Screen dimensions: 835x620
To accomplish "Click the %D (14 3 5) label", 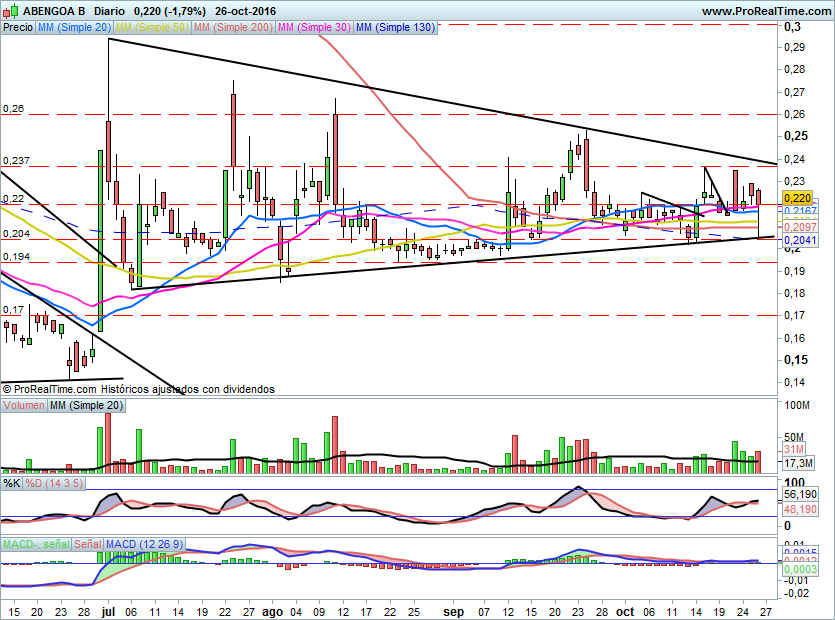I will point(54,484).
